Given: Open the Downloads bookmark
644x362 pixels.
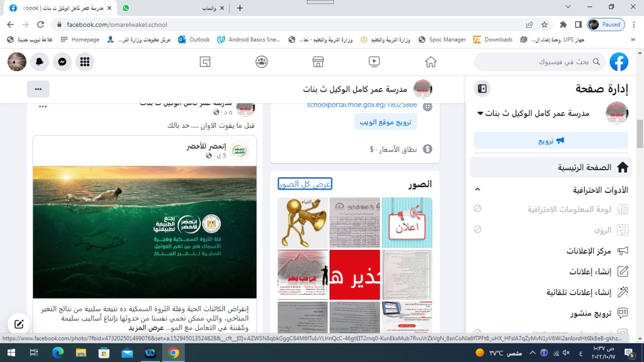Looking at the screenshot, I should [x=493, y=39].
